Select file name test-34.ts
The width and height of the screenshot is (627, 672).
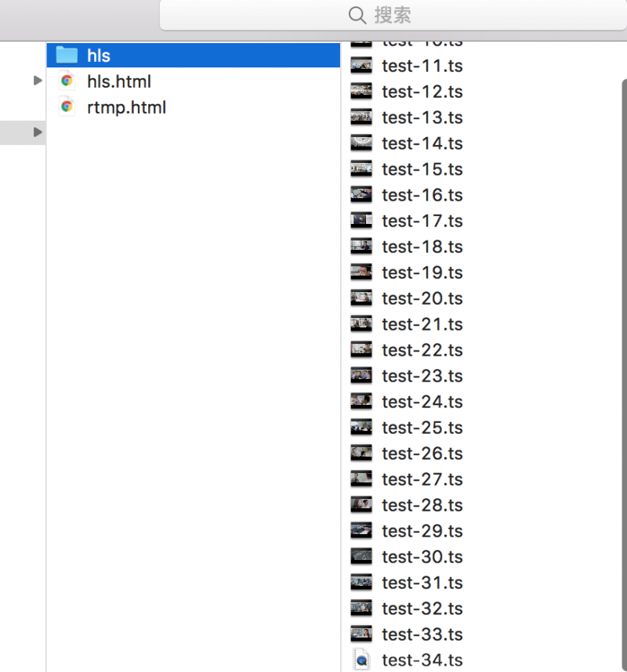pyautogui.click(x=422, y=660)
